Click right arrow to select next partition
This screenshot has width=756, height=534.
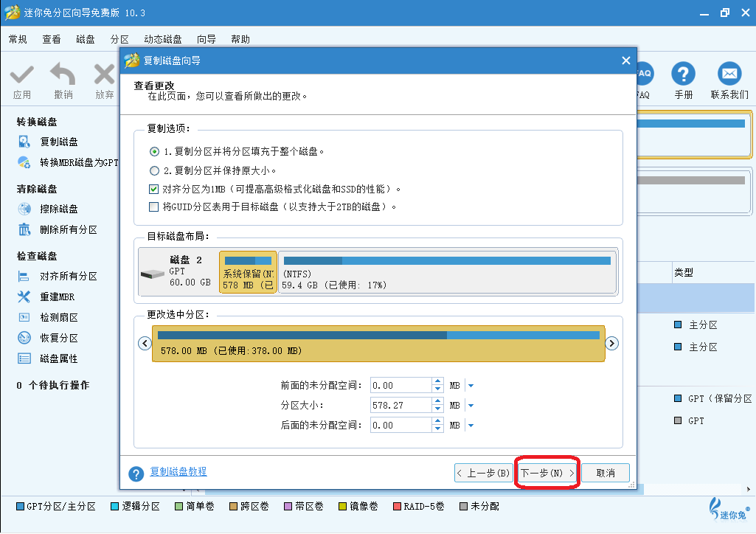tap(612, 343)
